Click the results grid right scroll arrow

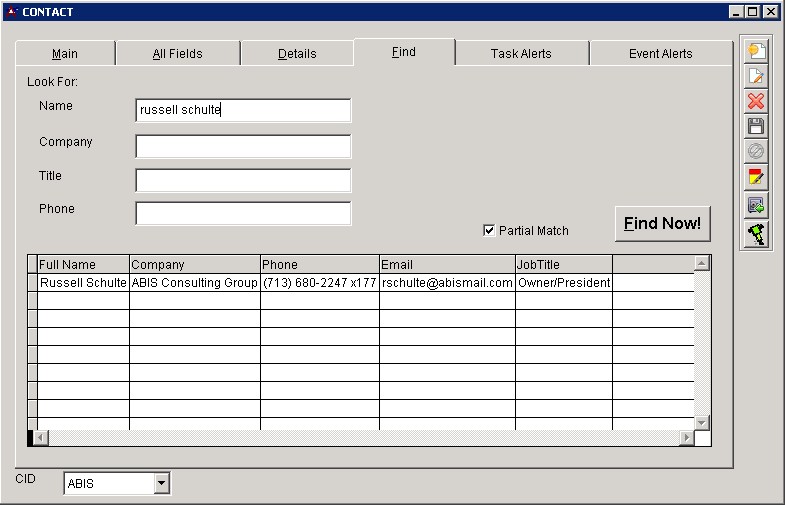click(686, 438)
